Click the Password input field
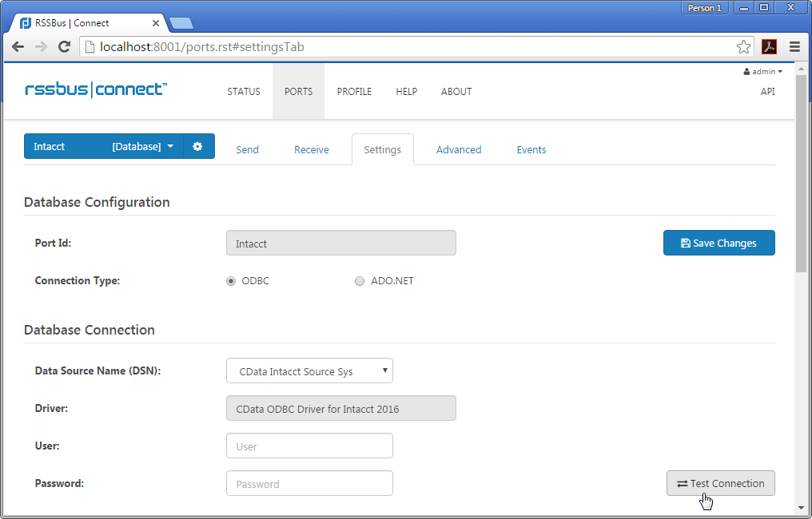The width and height of the screenshot is (812, 519). (x=309, y=484)
